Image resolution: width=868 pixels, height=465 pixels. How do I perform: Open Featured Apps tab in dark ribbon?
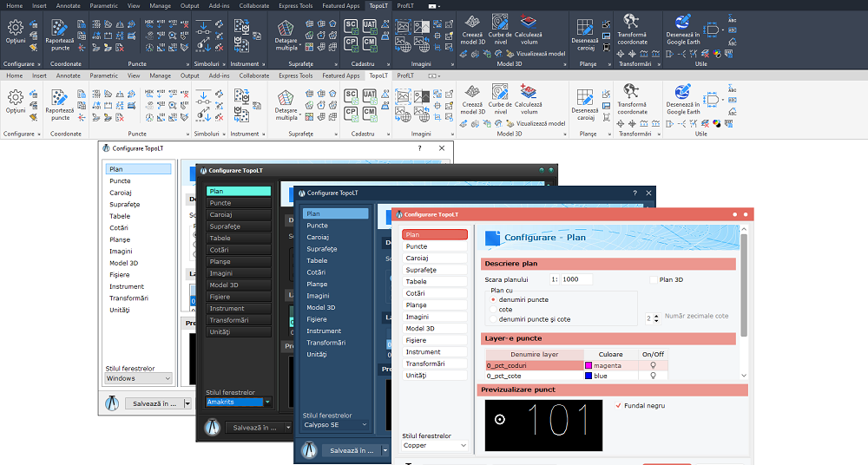click(x=341, y=5)
